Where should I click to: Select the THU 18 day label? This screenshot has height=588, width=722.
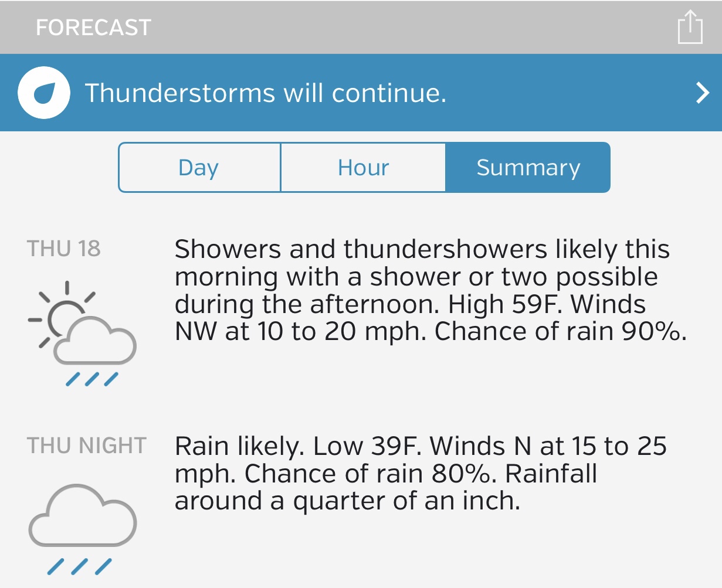coord(64,249)
